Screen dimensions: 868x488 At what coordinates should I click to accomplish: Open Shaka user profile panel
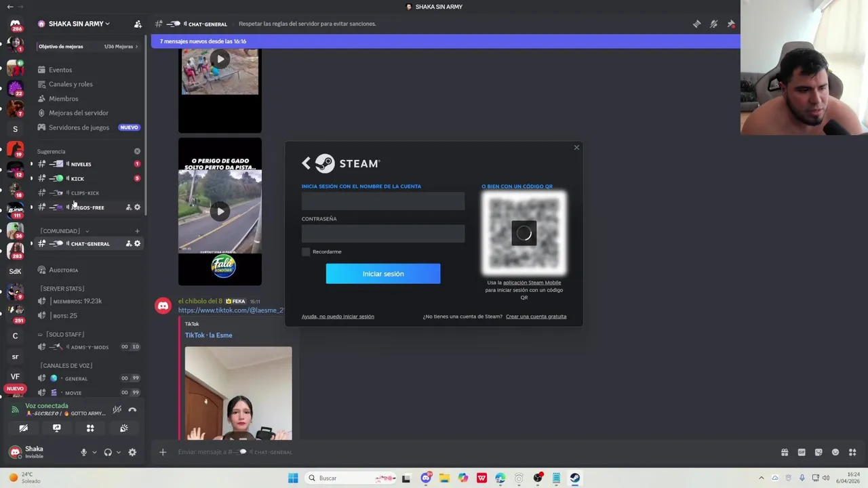[41, 452]
